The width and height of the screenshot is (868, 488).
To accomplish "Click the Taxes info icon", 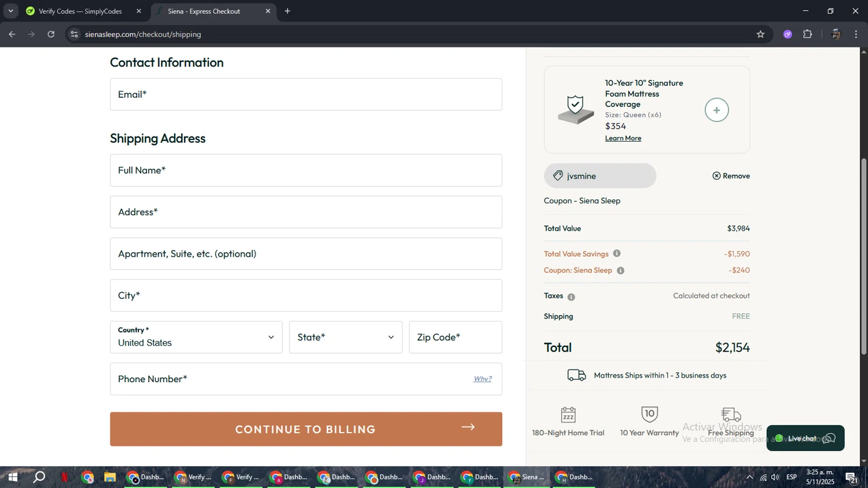I will tap(571, 297).
